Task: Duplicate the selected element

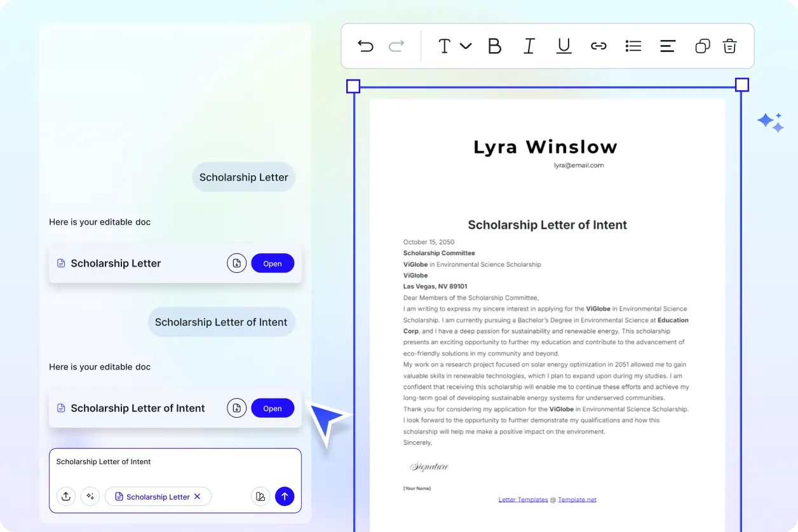Action: (x=702, y=46)
